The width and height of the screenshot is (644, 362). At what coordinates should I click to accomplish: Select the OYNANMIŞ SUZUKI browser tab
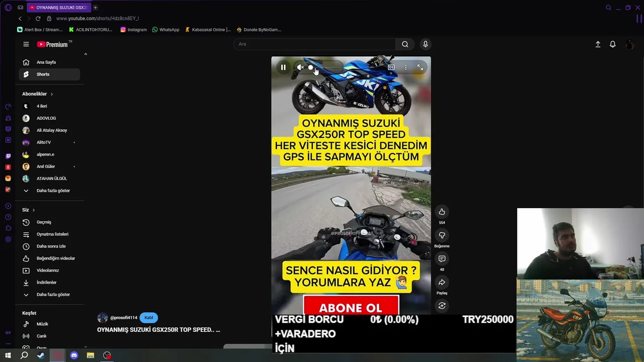(58, 8)
